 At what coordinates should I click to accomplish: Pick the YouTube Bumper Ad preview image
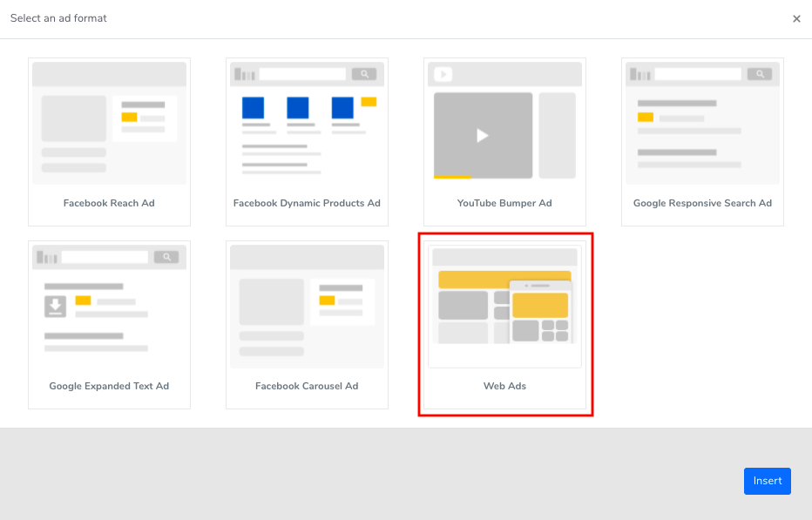[505, 124]
